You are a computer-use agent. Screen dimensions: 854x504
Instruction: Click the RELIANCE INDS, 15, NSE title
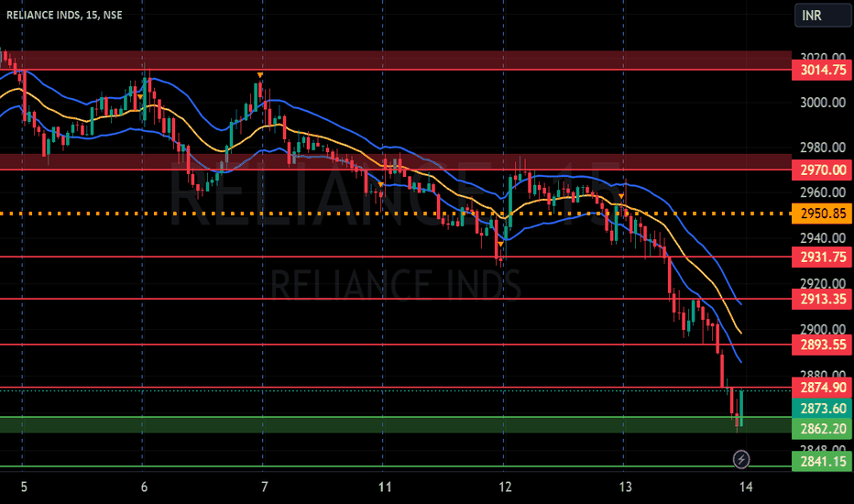click(x=64, y=16)
